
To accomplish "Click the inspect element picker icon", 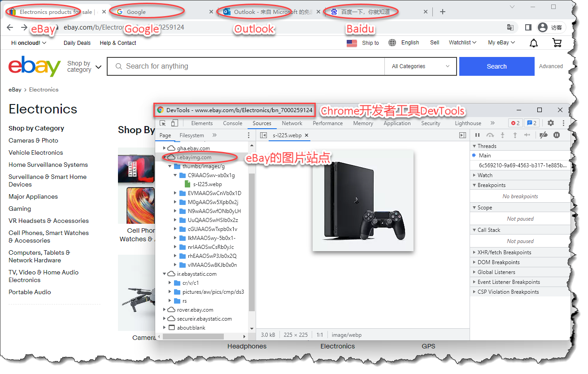I will coord(163,123).
